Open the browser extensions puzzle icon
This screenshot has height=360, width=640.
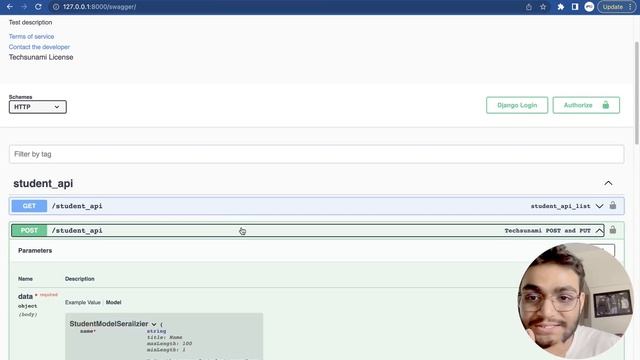pyautogui.click(x=560, y=7)
